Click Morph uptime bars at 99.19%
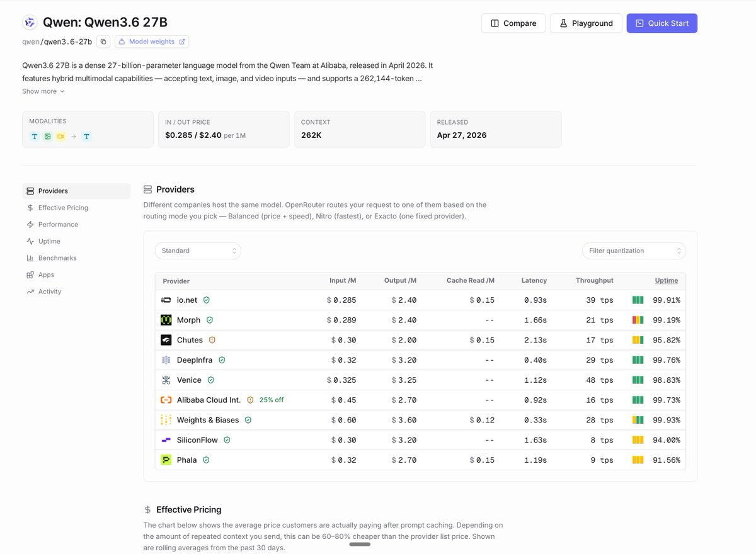Screen dimensions: 756x554 (638, 320)
